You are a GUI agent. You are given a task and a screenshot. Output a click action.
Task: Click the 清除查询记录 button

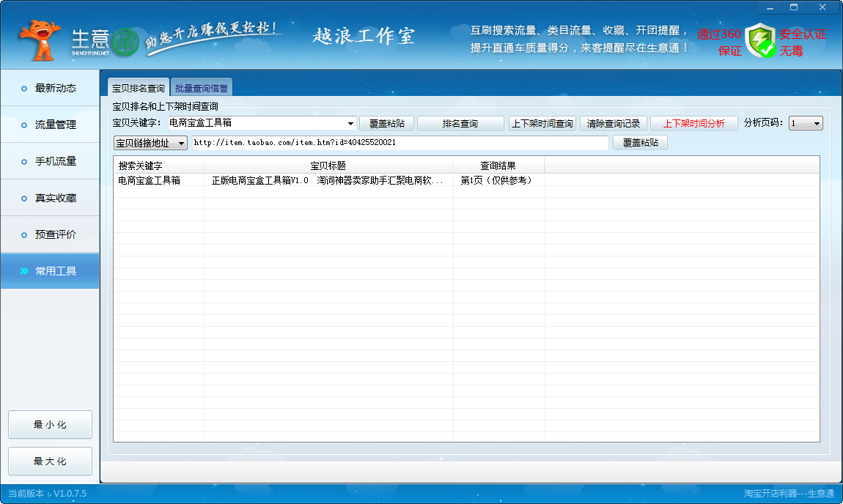click(614, 124)
